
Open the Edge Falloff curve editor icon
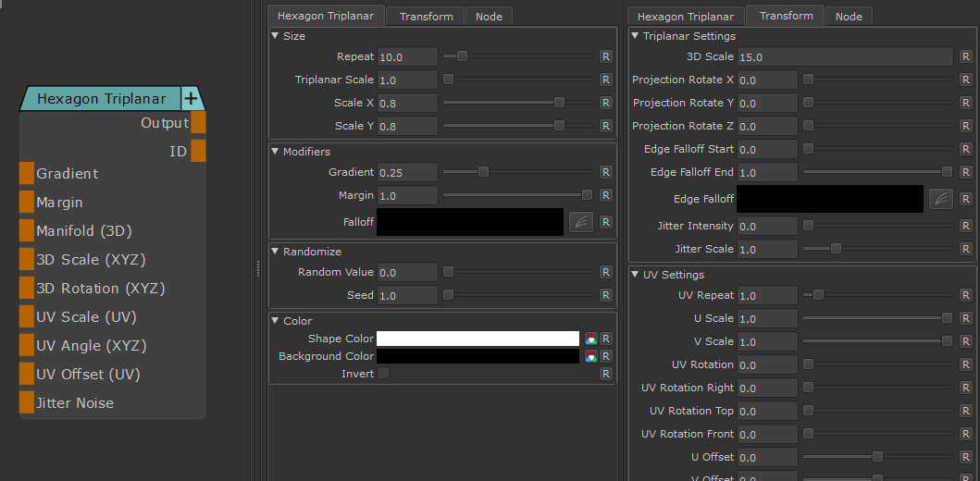[x=940, y=199]
